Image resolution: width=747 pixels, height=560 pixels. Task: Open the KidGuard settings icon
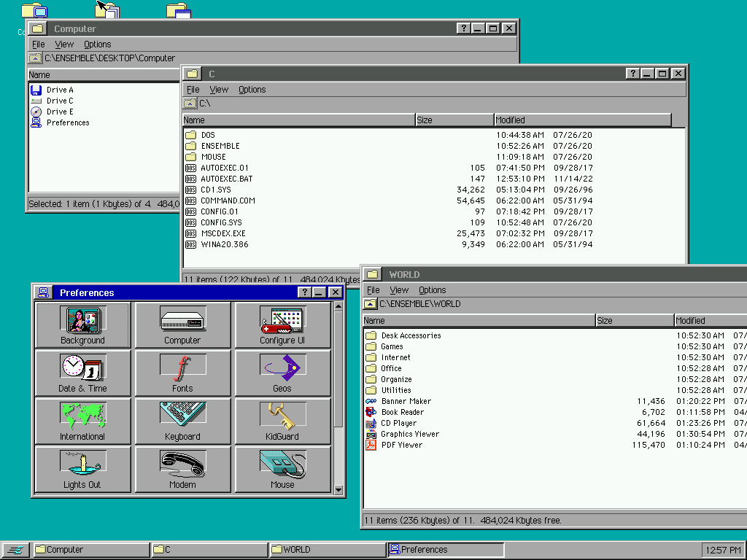point(282,421)
